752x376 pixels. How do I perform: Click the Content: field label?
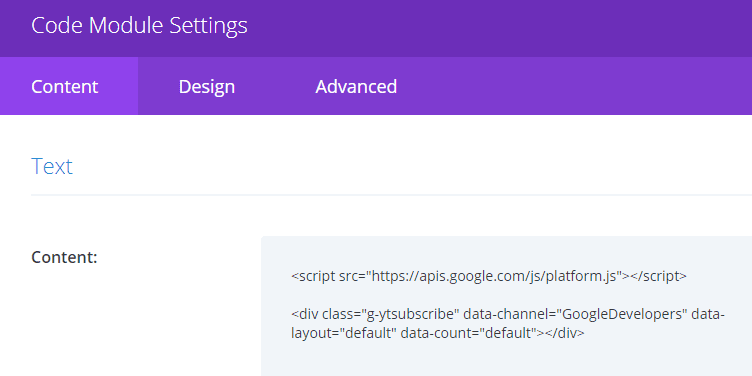click(x=64, y=258)
